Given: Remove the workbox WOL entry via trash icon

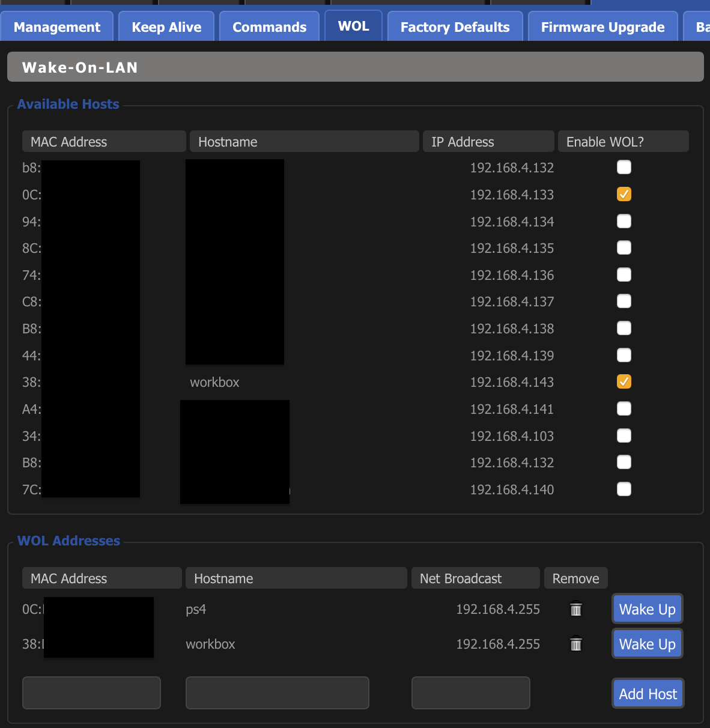Looking at the screenshot, I should click(575, 644).
